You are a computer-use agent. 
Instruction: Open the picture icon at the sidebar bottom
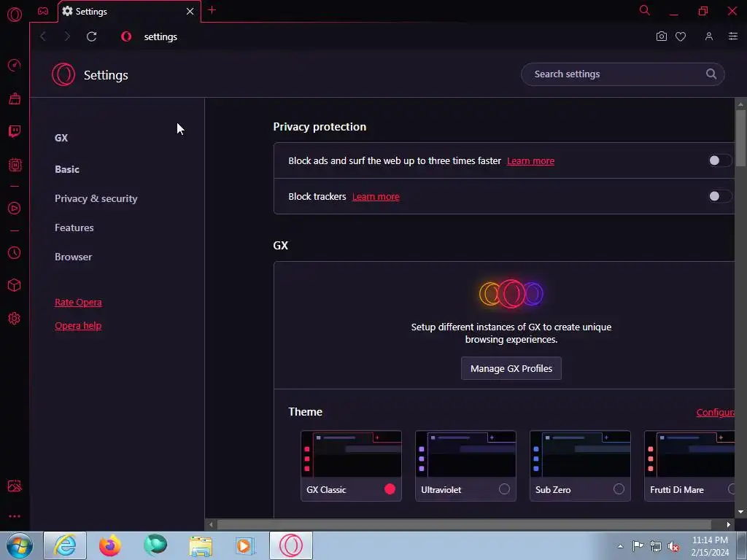15,486
